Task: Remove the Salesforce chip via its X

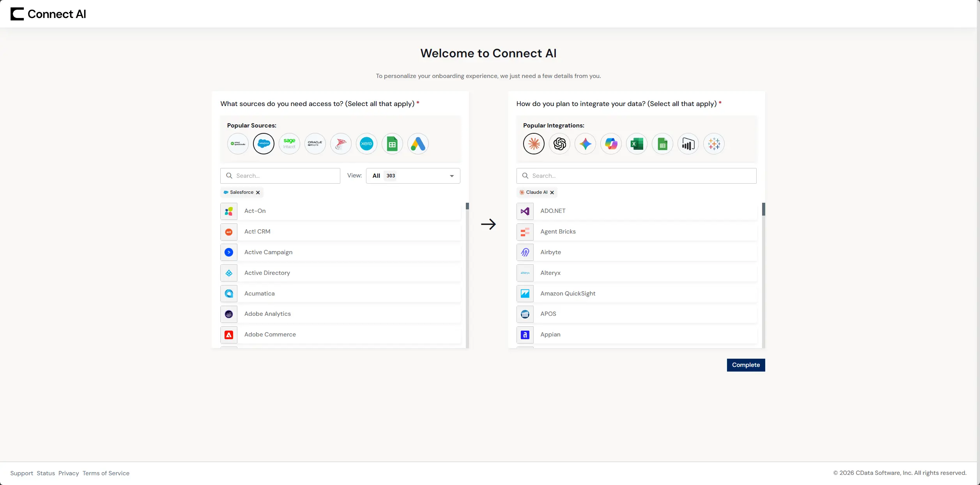Action: click(x=258, y=193)
